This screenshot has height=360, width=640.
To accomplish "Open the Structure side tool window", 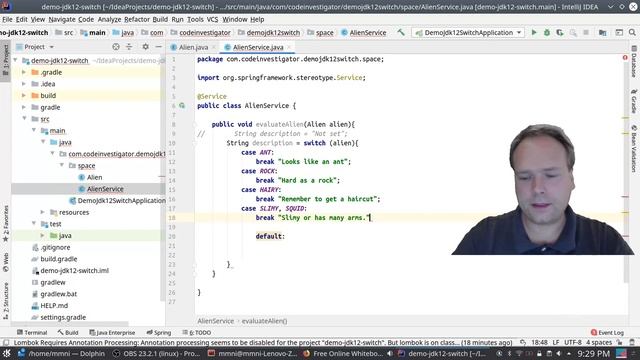I will [x=6, y=301].
